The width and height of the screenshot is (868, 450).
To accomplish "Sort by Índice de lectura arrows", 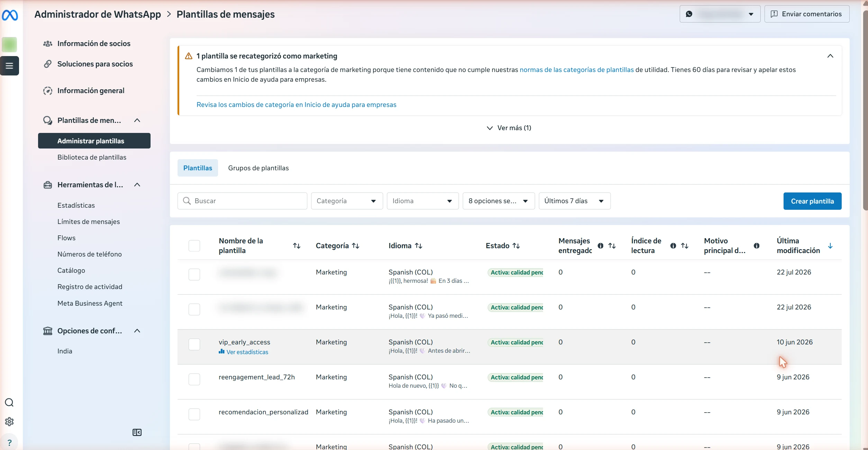I will pyautogui.click(x=685, y=246).
